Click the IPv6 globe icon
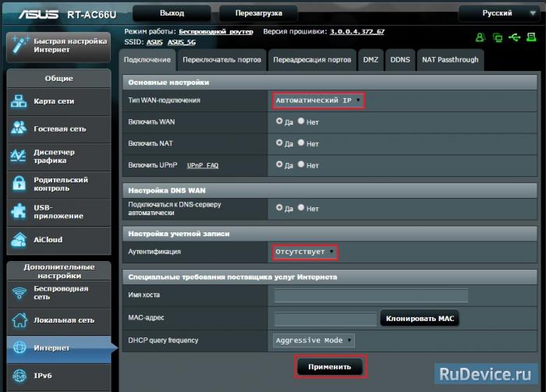Screen dimensions: 546x392 click(19, 376)
